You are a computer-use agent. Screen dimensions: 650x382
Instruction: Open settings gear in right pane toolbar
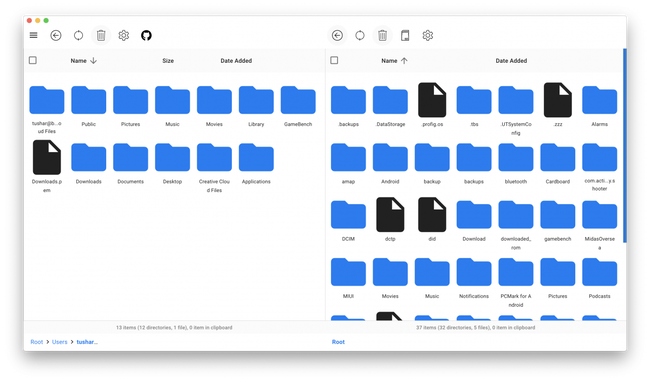point(428,35)
